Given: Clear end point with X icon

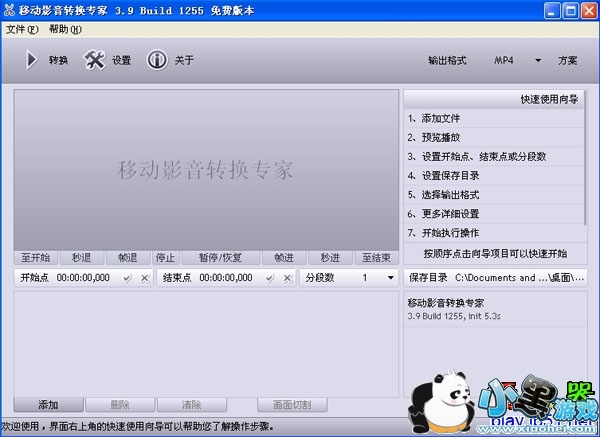Looking at the screenshot, I should [287, 277].
